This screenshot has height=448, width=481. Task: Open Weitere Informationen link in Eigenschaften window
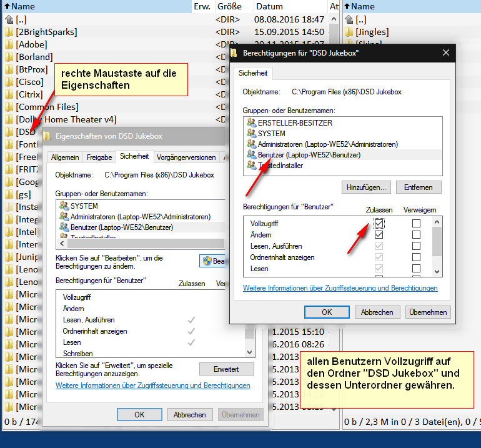(153, 386)
